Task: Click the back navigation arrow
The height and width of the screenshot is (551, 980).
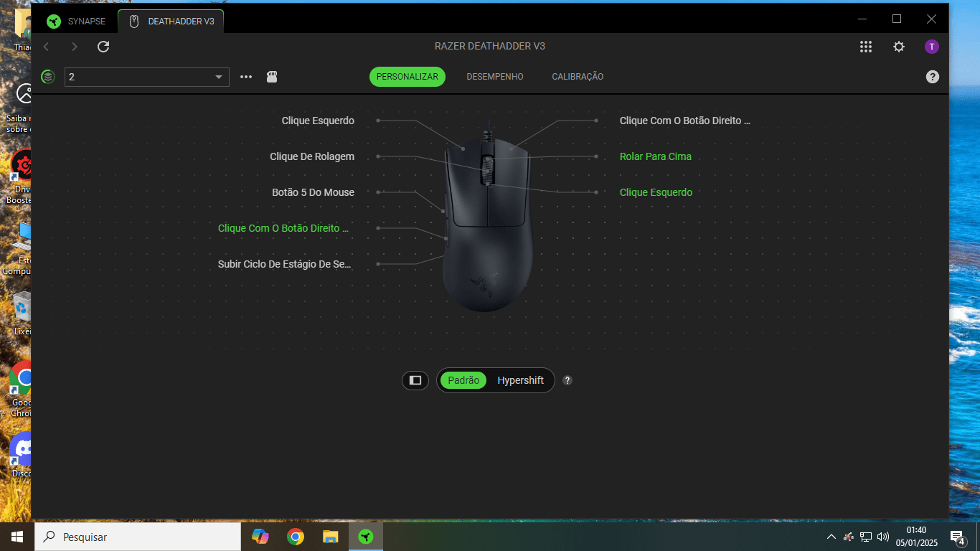Action: click(x=47, y=47)
